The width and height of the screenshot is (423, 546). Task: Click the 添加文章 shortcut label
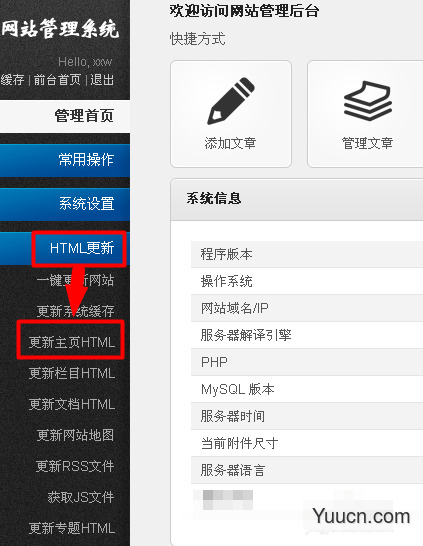point(230,143)
